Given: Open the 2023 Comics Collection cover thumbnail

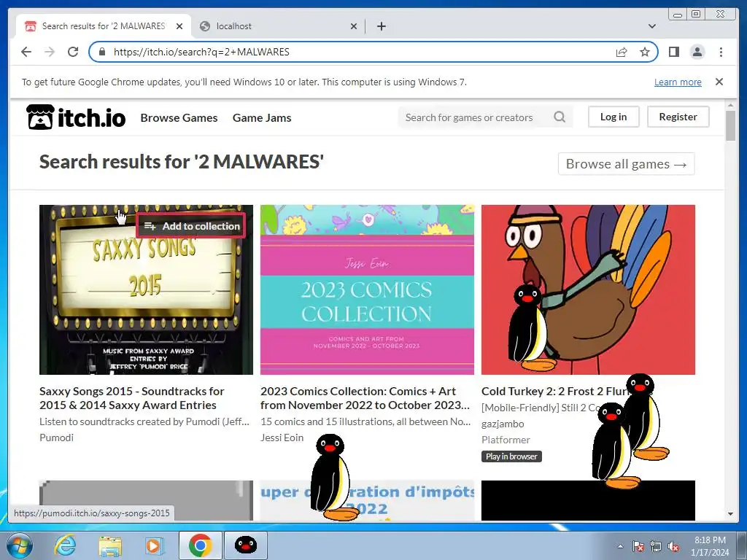Looking at the screenshot, I should (x=368, y=289).
